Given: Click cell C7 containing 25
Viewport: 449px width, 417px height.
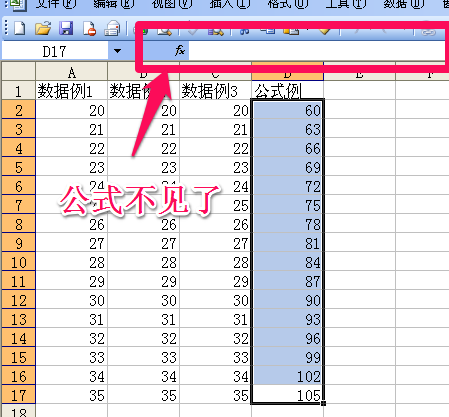Looking at the screenshot, I should 215,205.
